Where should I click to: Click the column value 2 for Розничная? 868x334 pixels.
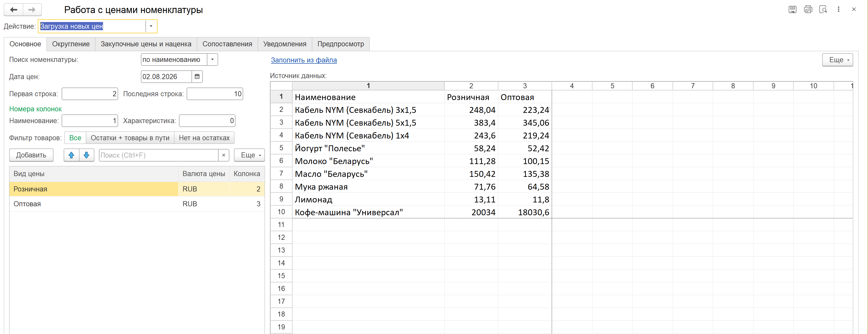coord(247,189)
